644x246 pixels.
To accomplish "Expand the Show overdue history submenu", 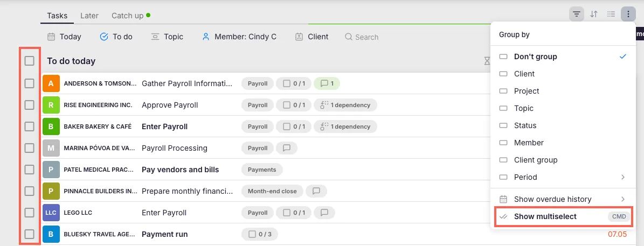I will [622, 199].
